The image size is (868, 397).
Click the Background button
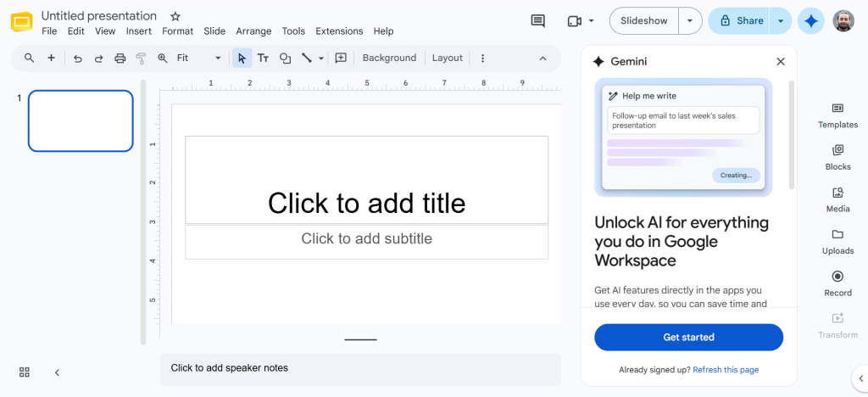(389, 59)
